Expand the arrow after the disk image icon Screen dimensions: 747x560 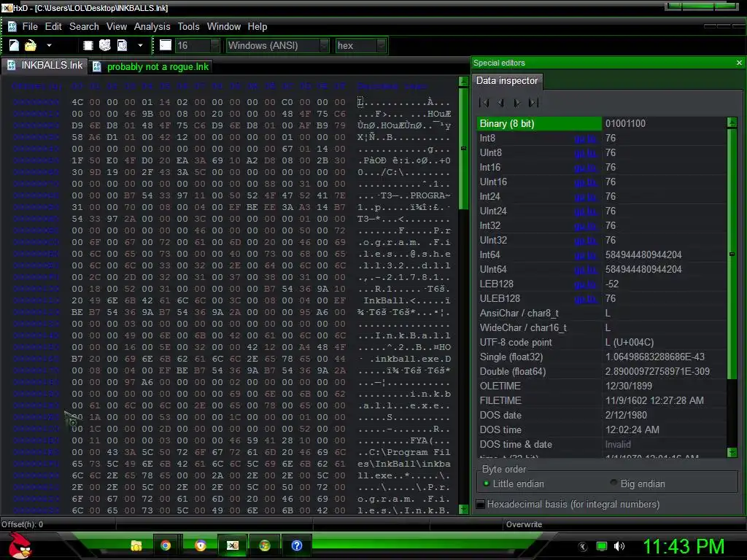pos(140,45)
